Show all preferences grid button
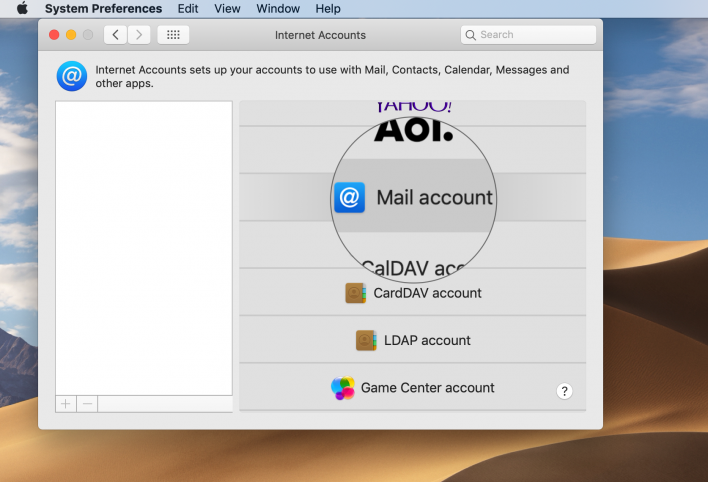The height and width of the screenshot is (482, 708). pos(173,35)
